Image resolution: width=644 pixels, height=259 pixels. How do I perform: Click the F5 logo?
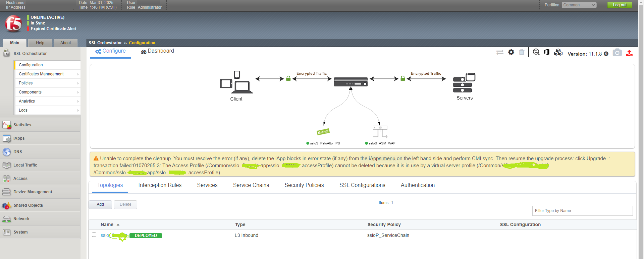pos(13,23)
